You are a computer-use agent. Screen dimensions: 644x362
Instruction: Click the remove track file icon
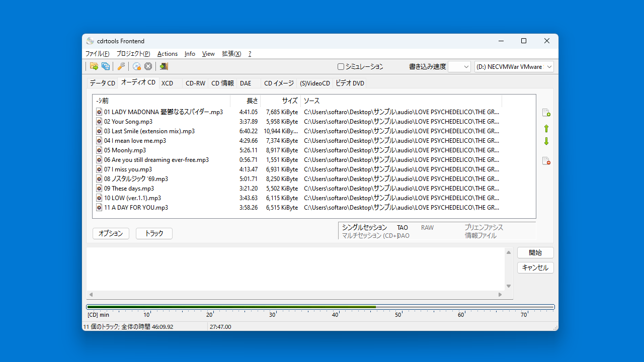(x=546, y=161)
